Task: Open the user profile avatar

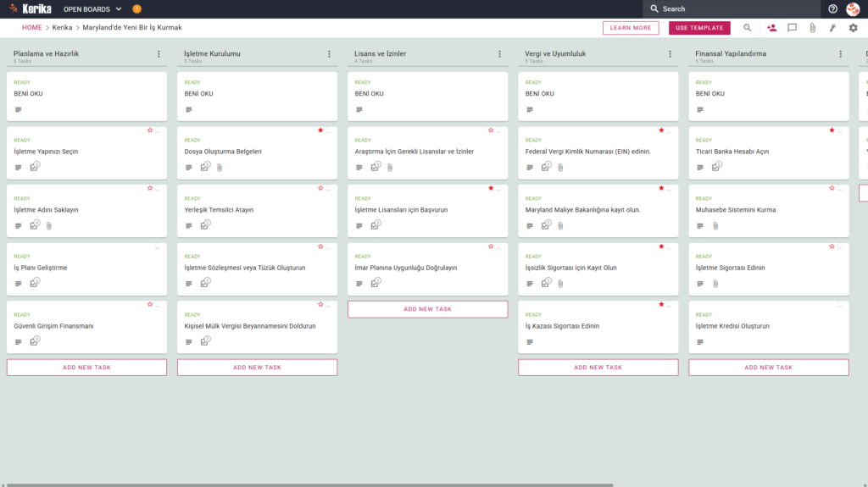Action: (x=853, y=8)
